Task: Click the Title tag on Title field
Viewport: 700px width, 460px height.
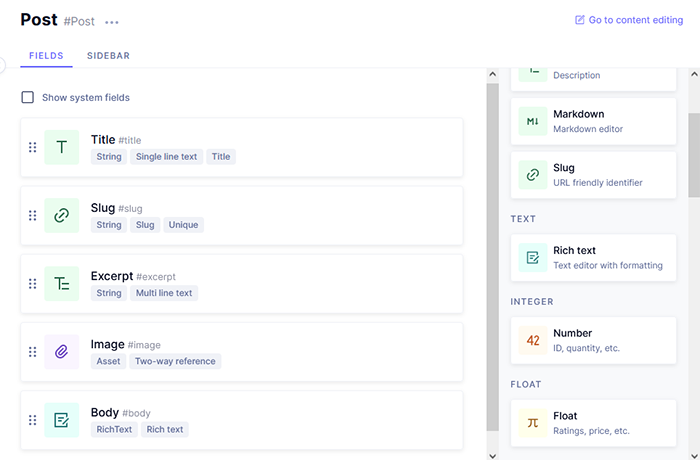Action: [x=221, y=157]
